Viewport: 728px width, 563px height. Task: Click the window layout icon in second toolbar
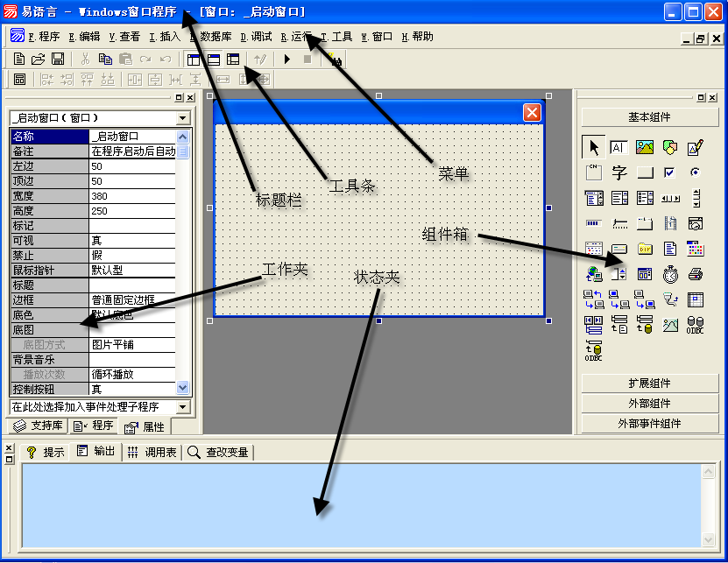(x=19, y=80)
